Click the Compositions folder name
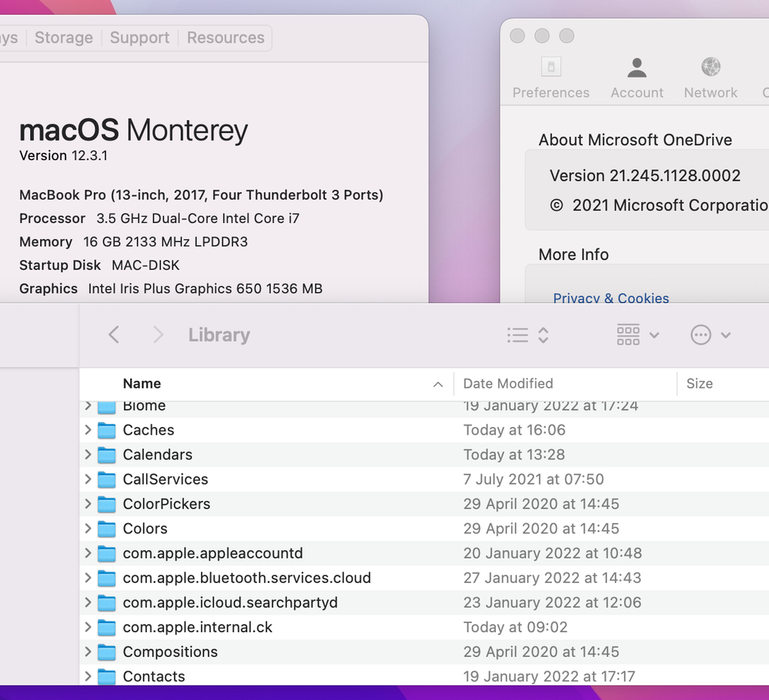This screenshot has height=700, width=769. coord(169,652)
